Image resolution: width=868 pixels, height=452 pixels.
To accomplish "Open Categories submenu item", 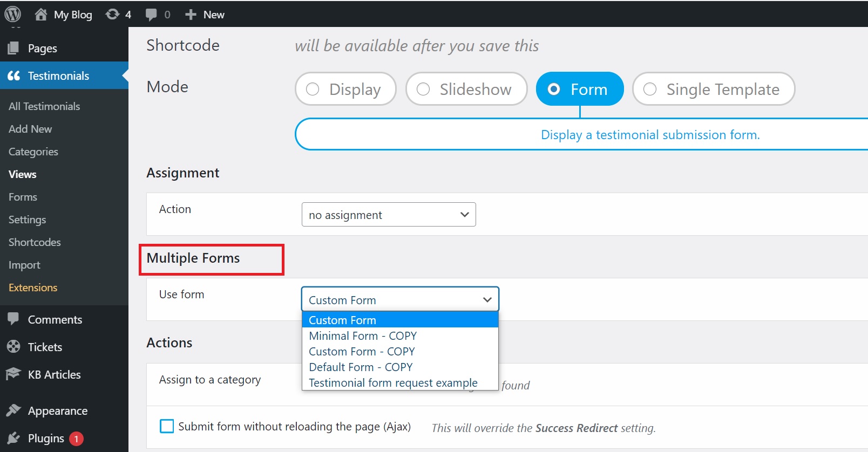I will (33, 152).
